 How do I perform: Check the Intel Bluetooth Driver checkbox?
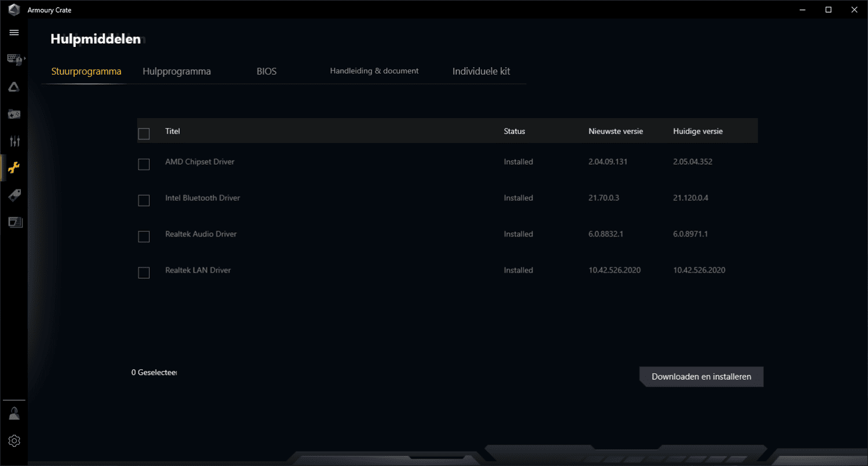pos(144,200)
